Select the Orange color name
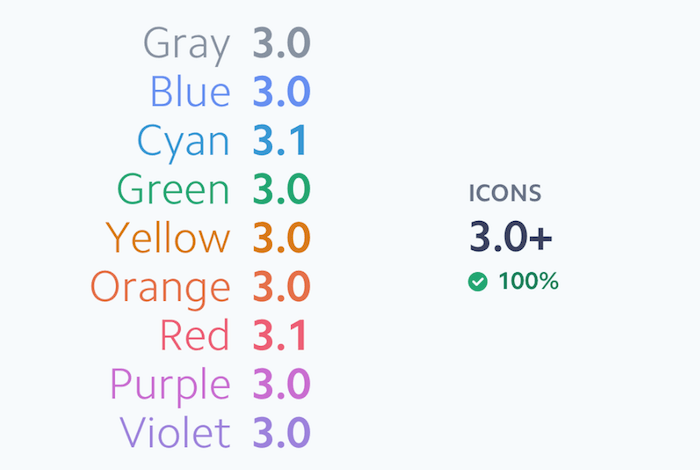700x470 pixels. coord(160,287)
